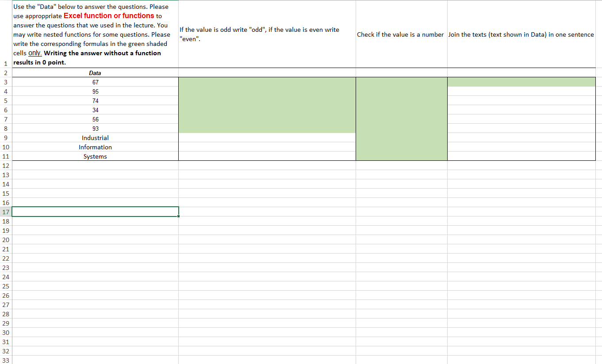Select the row 20 header
Image resolution: width=602 pixels, height=364 pixels.
point(6,240)
